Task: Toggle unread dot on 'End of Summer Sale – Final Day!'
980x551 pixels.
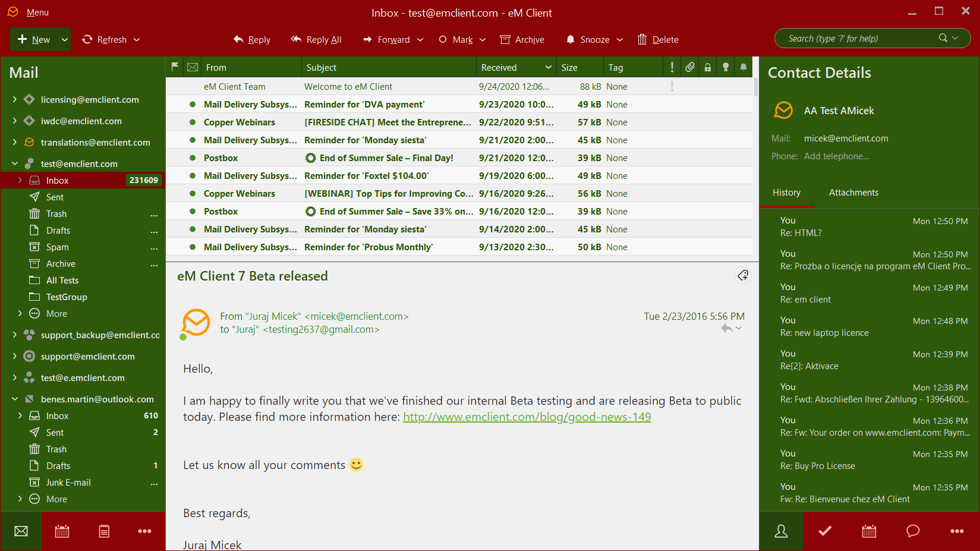Action: coord(193,158)
